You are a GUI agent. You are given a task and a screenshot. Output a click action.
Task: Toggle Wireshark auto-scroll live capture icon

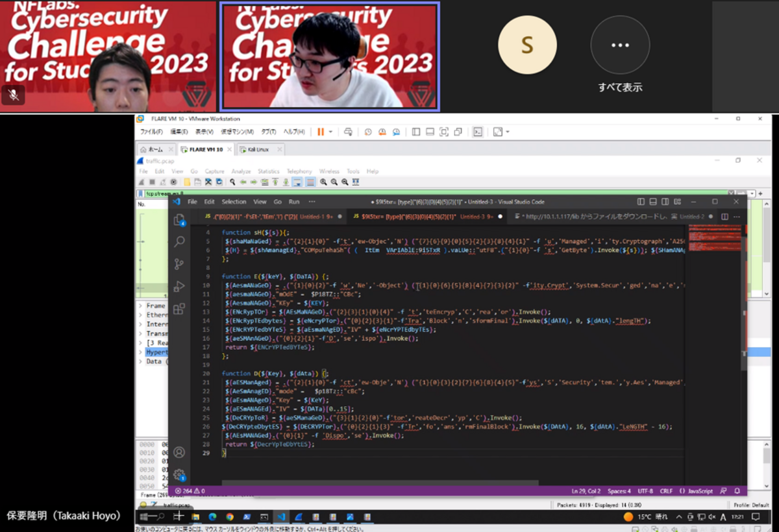[297, 182]
